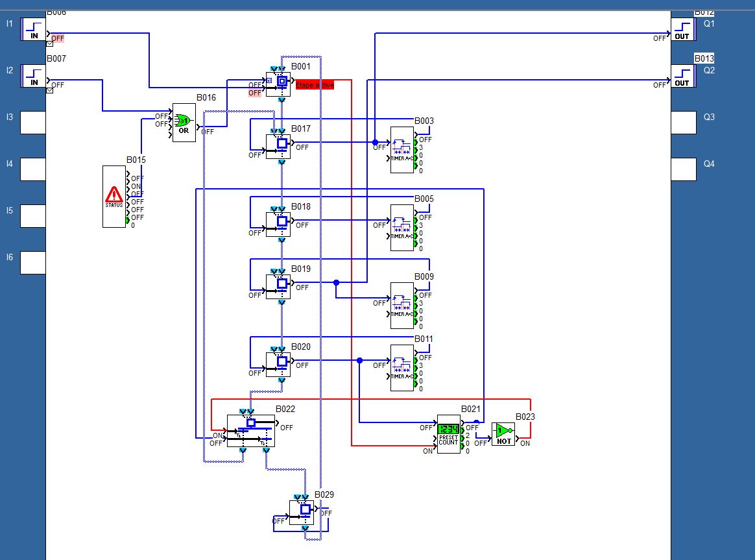The image size is (755, 560).
Task: Toggle the I2 discrete input block
Action: (x=33, y=76)
